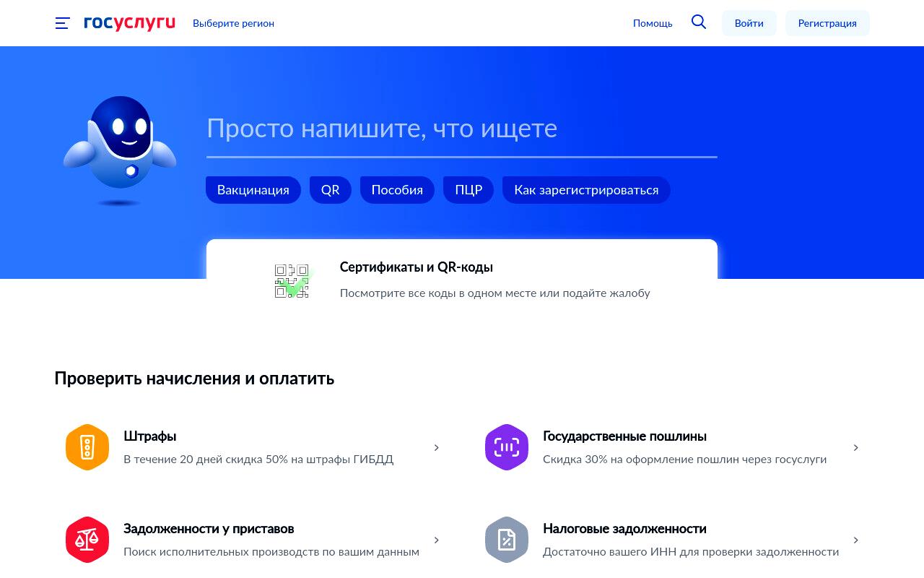This screenshot has height=578, width=924.
Task: Click text Поиск исполнительных производств по вашим данным
Action: (x=271, y=552)
